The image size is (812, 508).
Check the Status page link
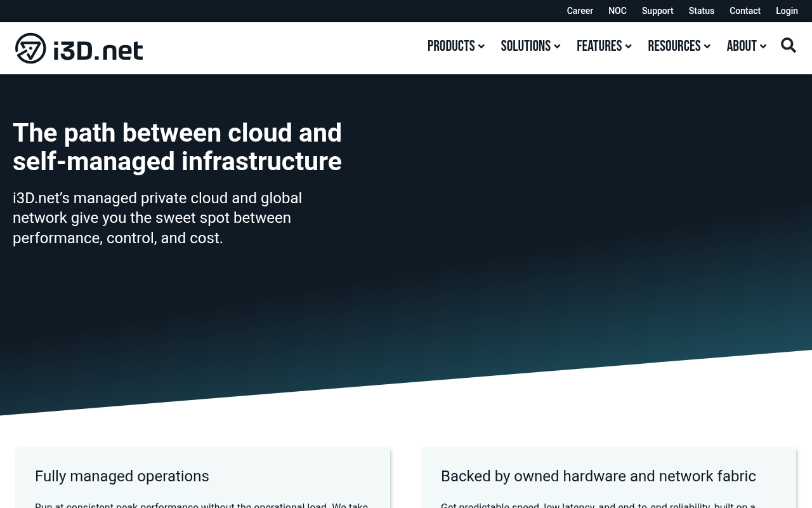click(x=702, y=11)
